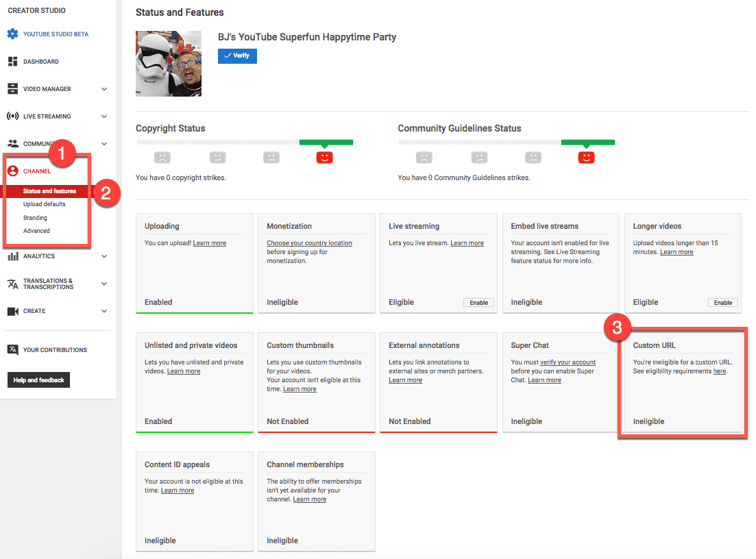Viewport: 756px width, 559px height.
Task: Click the channel profile picture thumbnail
Action: [x=168, y=63]
